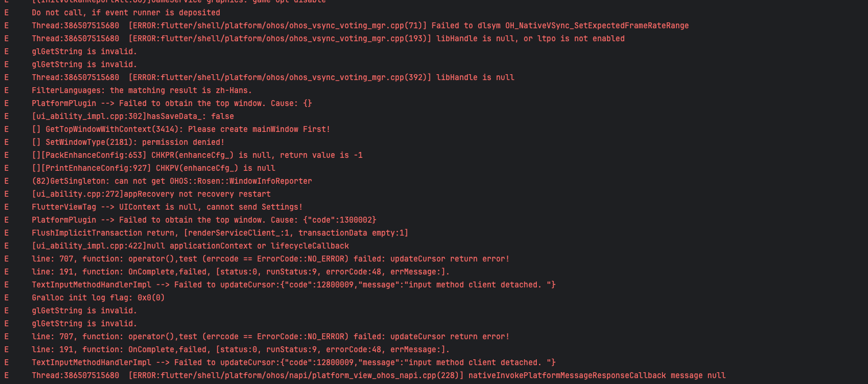The image size is (868, 384).
Task: Click the E level marker beside the FilterLanguages line
Action: (x=6, y=91)
